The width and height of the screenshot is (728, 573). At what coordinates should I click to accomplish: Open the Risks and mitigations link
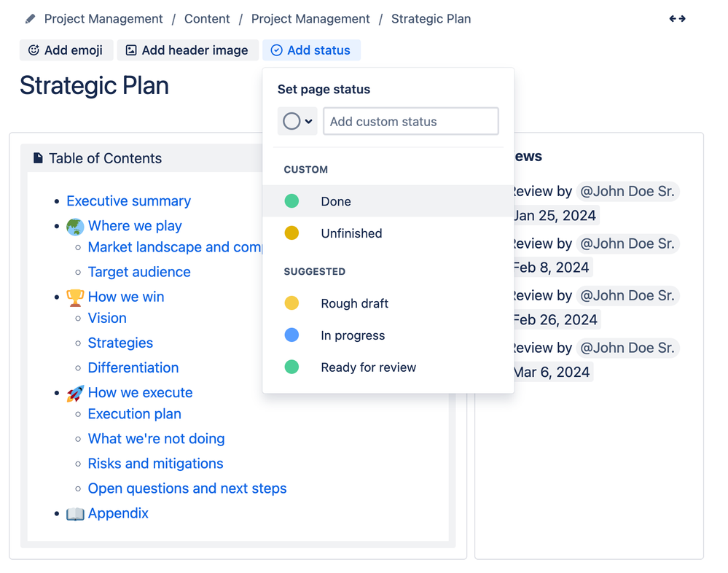point(155,464)
